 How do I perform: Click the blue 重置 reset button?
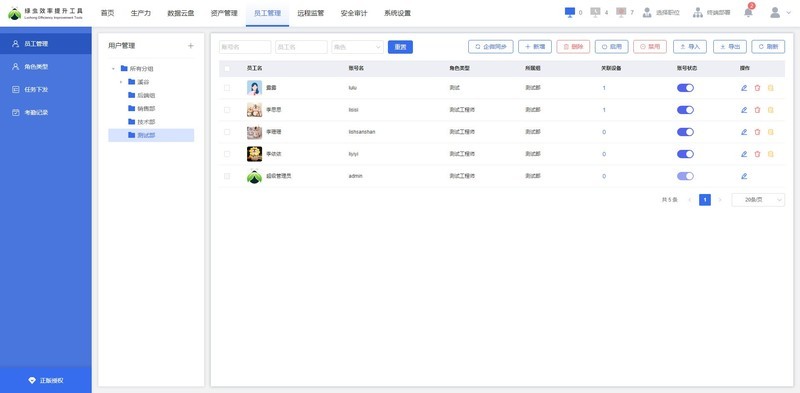pyautogui.click(x=400, y=47)
